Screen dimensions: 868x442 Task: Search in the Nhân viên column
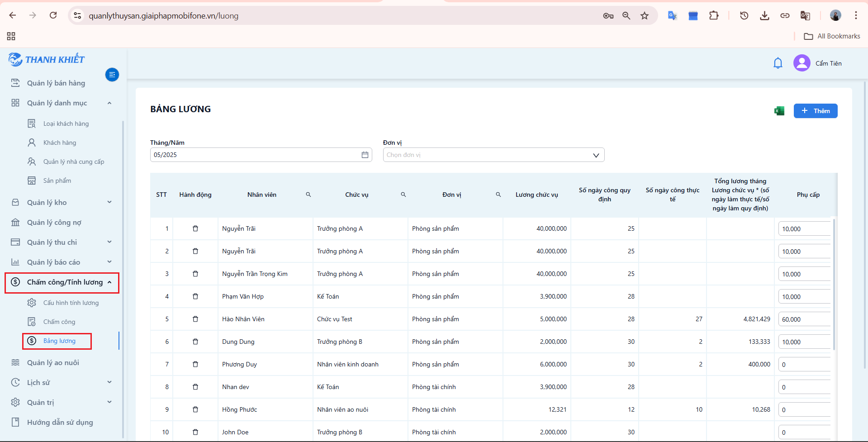click(x=308, y=195)
